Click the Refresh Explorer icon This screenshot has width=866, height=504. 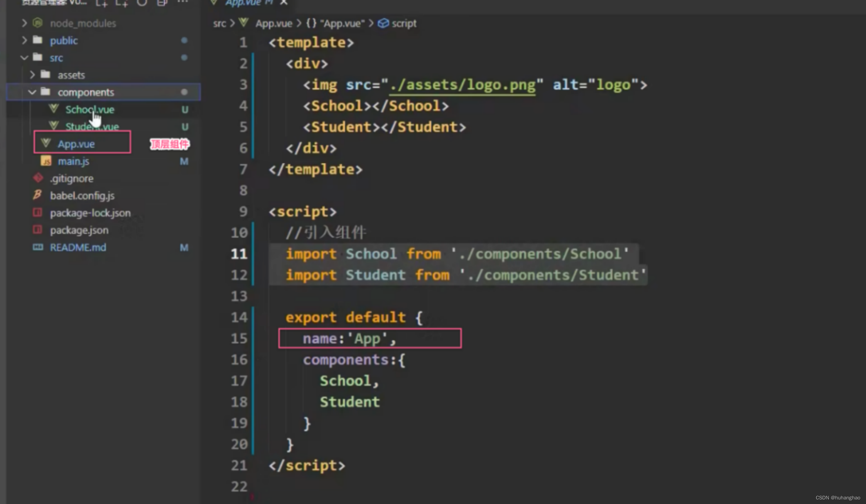[142, 3]
